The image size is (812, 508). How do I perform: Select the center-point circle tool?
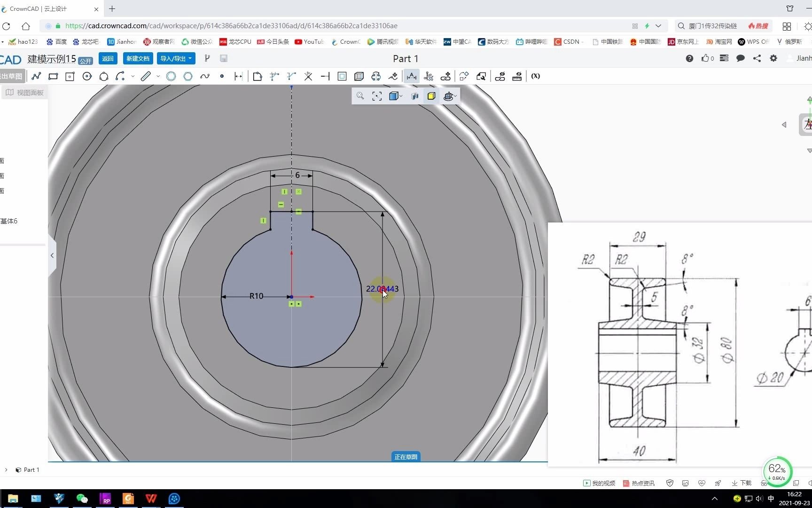87,76
